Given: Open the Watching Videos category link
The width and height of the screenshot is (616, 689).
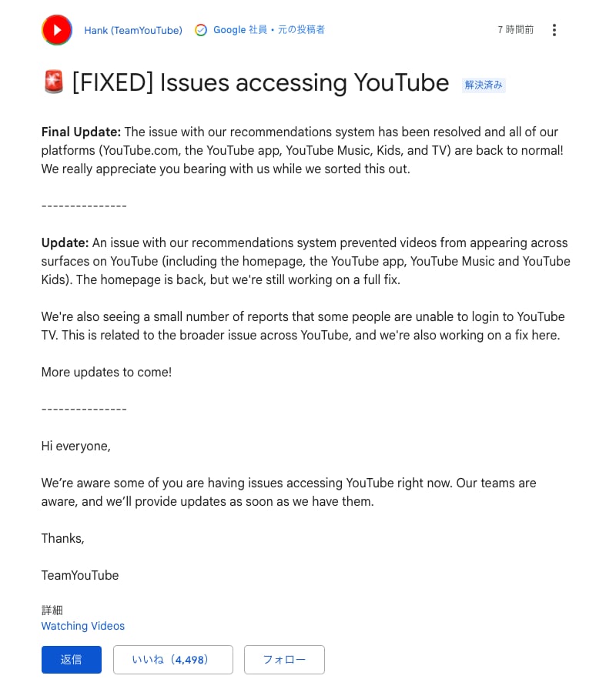Looking at the screenshot, I should [82, 626].
